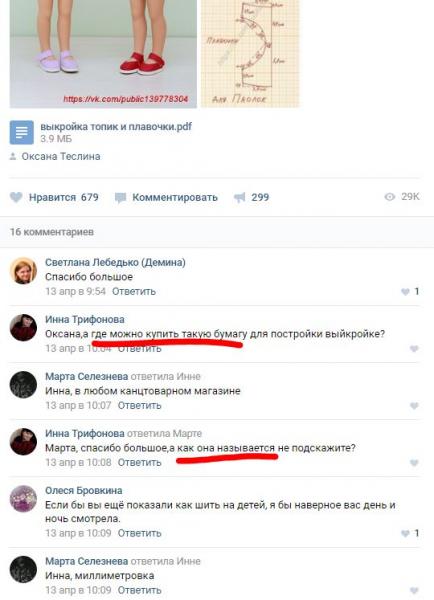Open Инна Трифонова's name on the first comment
Image resolution: width=434 pixels, height=600 pixels.
(x=85, y=319)
